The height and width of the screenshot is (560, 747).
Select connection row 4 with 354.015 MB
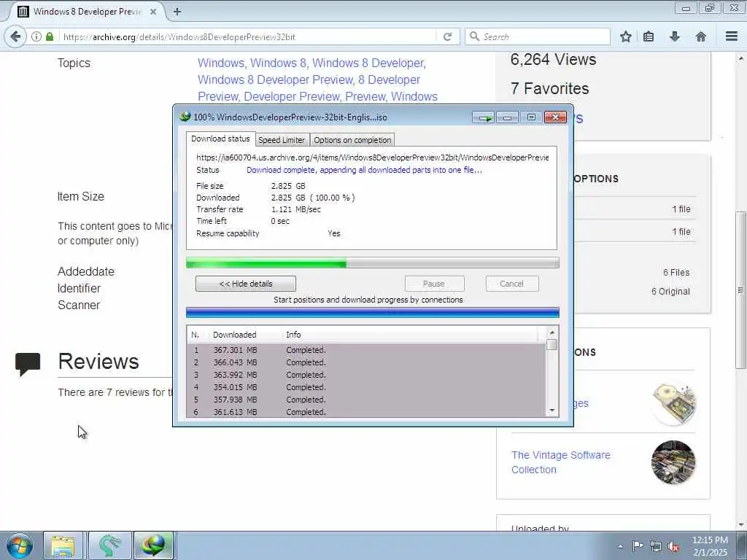pyautogui.click(x=366, y=387)
